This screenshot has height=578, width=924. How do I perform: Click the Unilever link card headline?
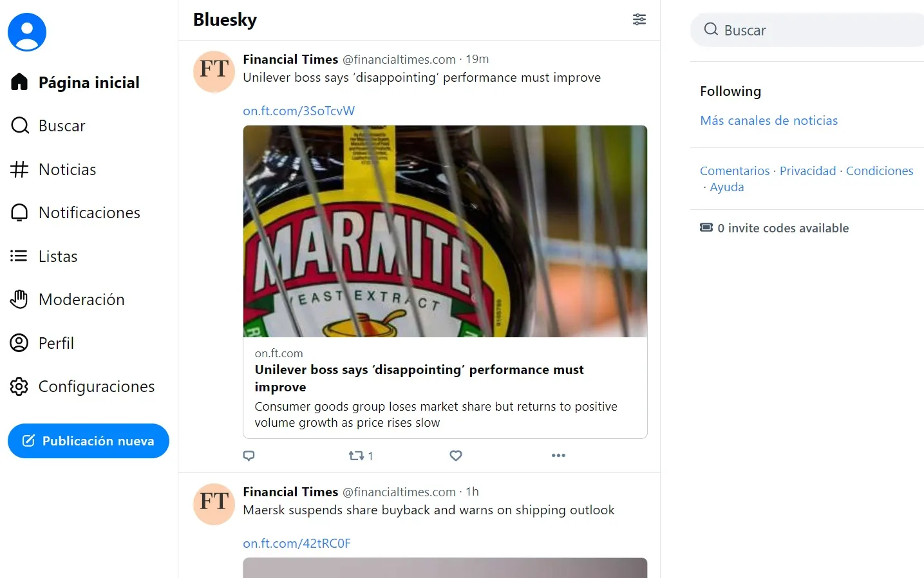(419, 378)
